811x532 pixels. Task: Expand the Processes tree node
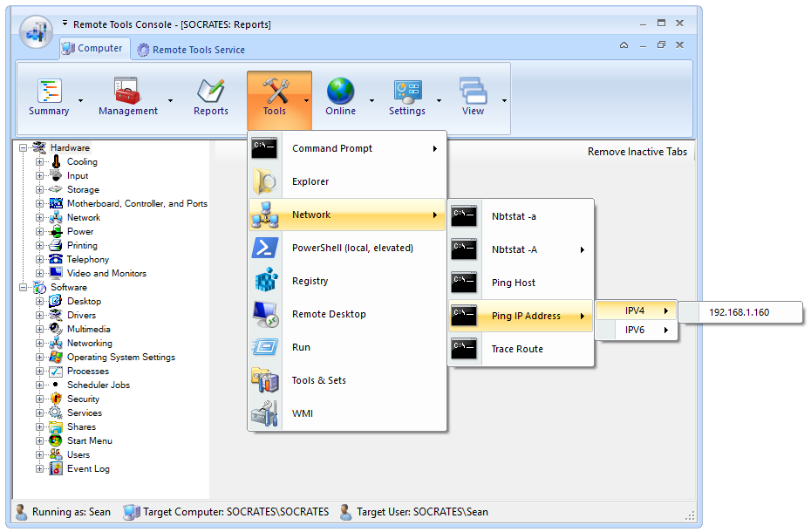[x=39, y=371]
